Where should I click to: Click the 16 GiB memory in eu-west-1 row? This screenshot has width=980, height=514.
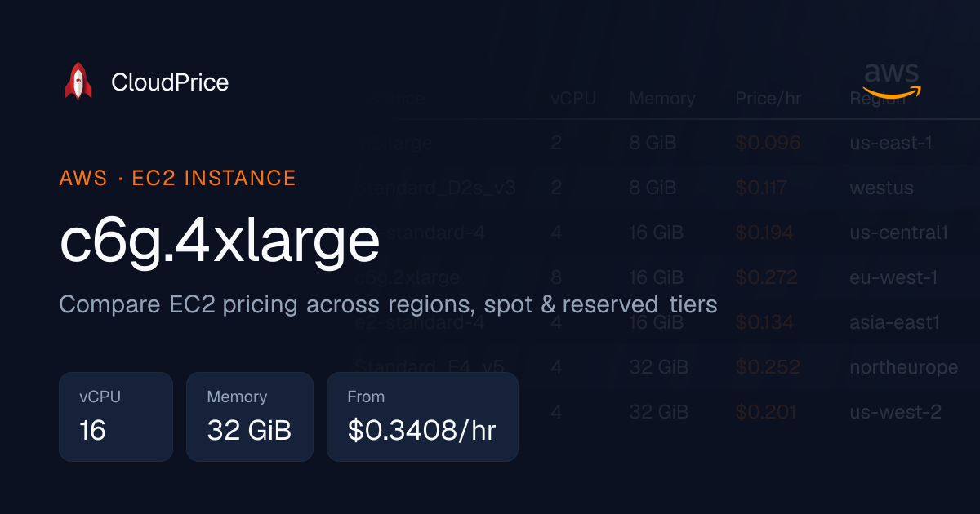pos(656,278)
